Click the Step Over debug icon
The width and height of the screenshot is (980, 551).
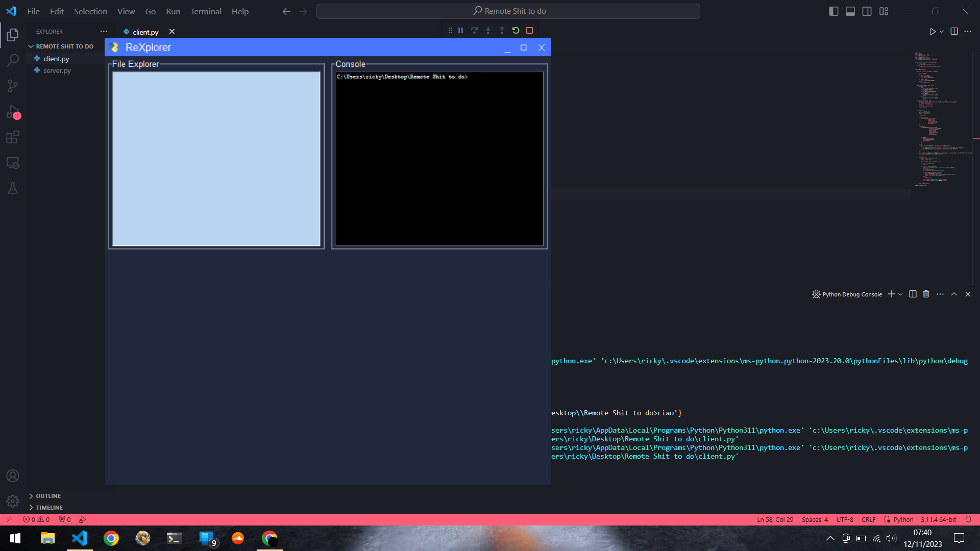[474, 30]
